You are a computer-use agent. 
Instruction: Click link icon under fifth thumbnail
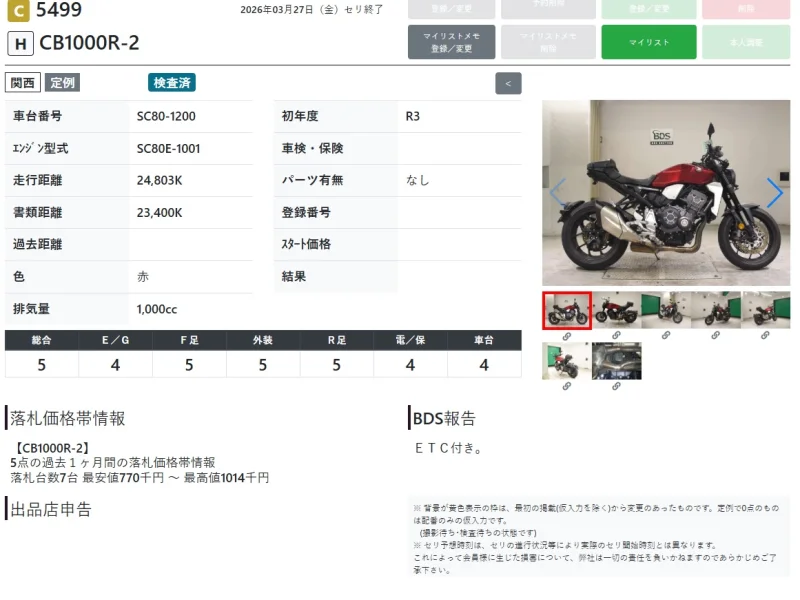[765, 335]
